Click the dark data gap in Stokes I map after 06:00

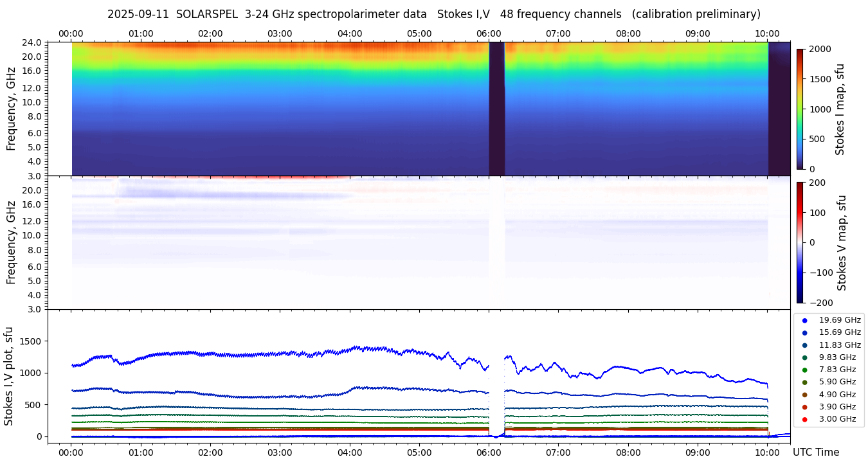tap(496, 109)
